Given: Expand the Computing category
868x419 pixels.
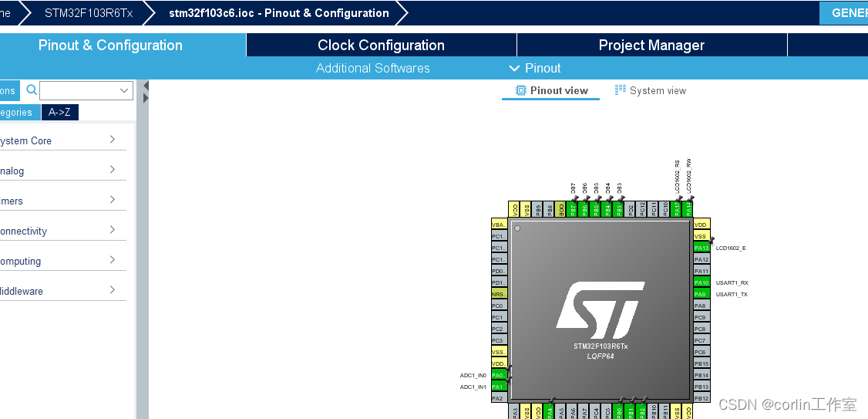Looking at the screenshot, I should click(62, 261).
